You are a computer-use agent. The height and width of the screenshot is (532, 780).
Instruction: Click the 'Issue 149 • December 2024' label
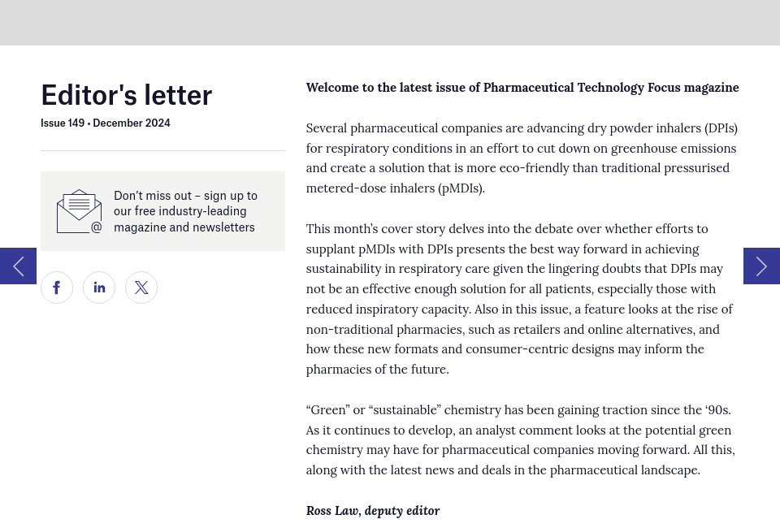pos(105,123)
